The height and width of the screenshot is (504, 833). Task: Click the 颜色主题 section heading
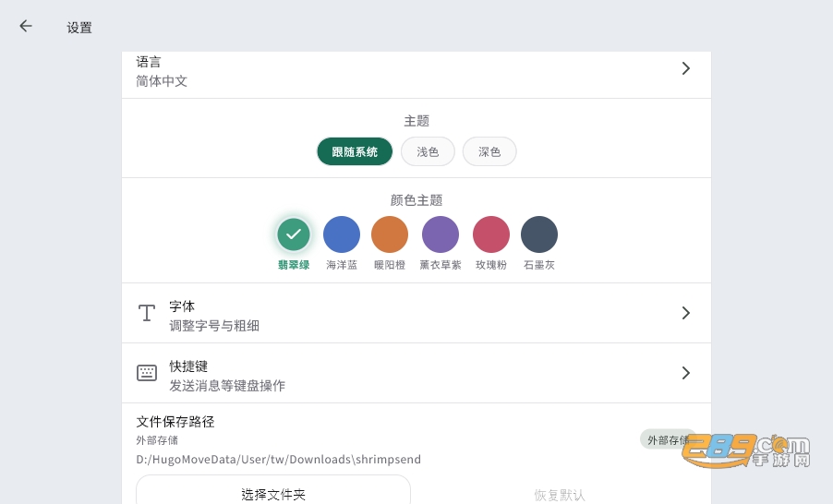pyautogui.click(x=416, y=200)
